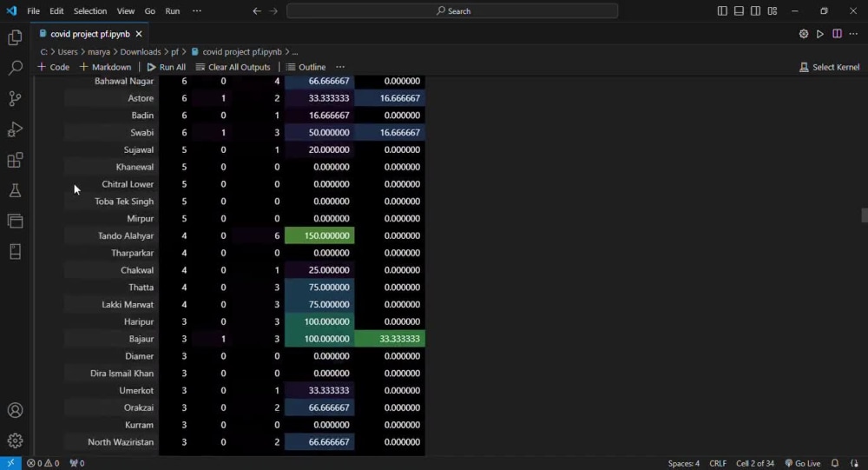This screenshot has width=868, height=470.
Task: Open the Run menu
Action: 172,11
